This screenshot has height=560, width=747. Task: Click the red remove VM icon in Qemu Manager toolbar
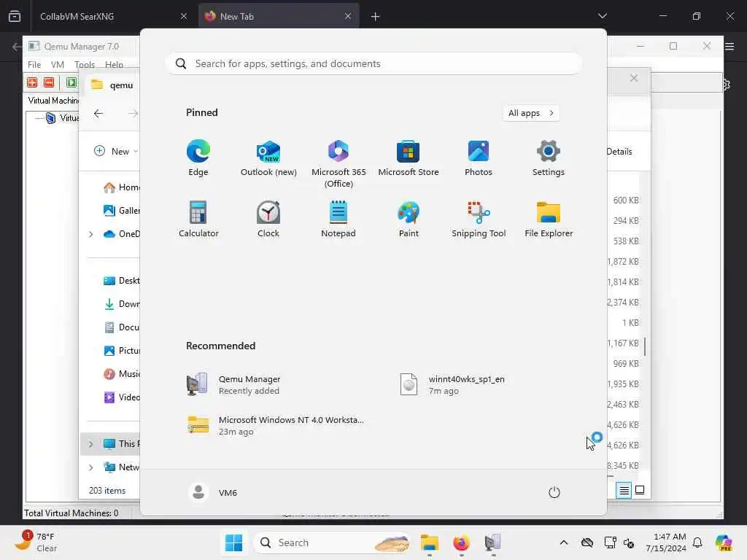49,82
